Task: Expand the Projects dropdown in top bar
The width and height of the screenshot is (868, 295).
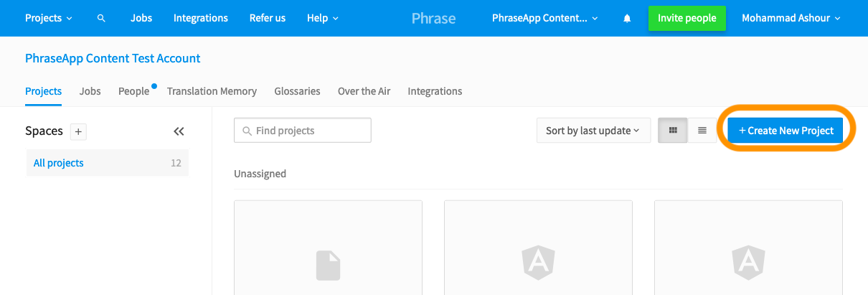Action: point(48,18)
